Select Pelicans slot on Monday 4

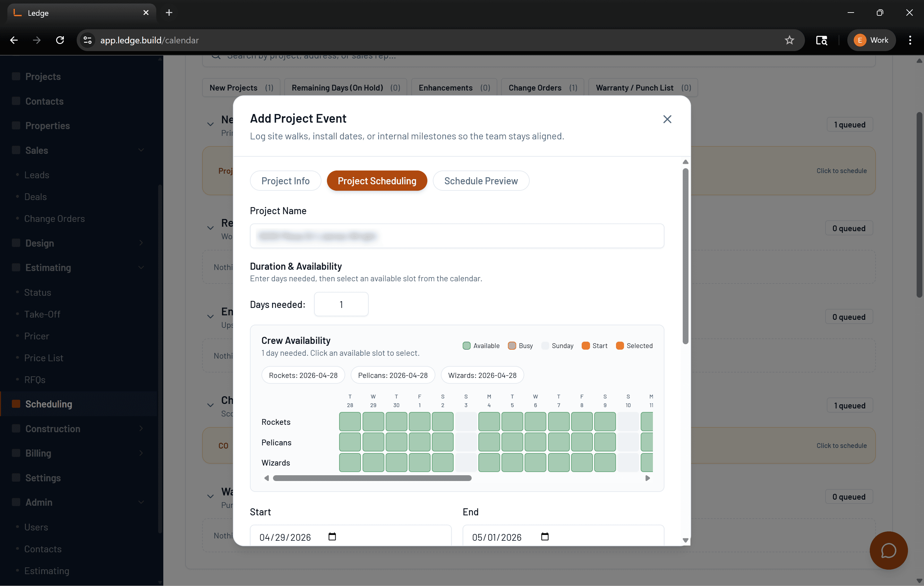click(x=489, y=442)
